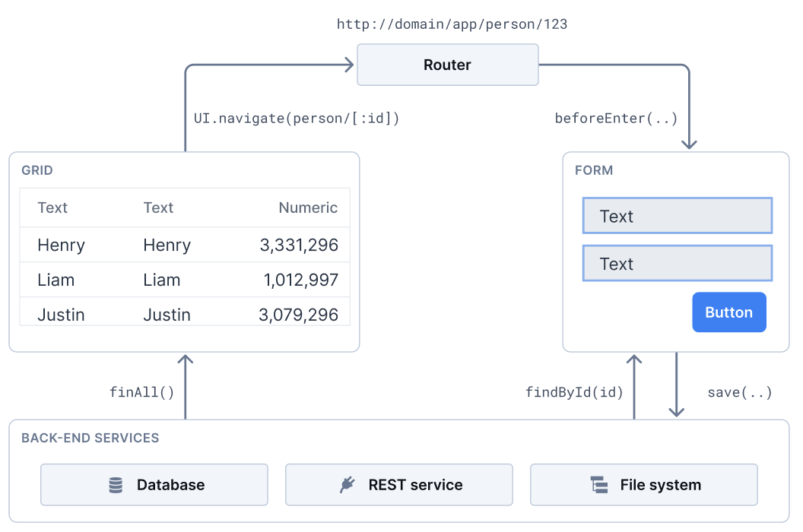Viewport: 803px width, 532px height.
Task: Click the Database cylinder icon
Action: coord(115,485)
